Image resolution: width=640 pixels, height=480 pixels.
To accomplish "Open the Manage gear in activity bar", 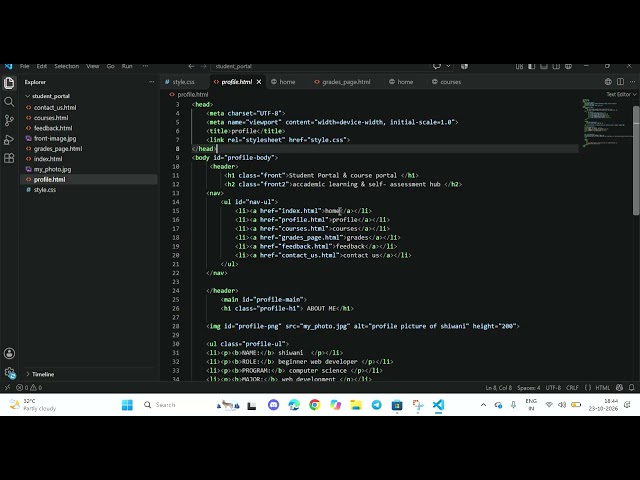I will tap(9, 373).
